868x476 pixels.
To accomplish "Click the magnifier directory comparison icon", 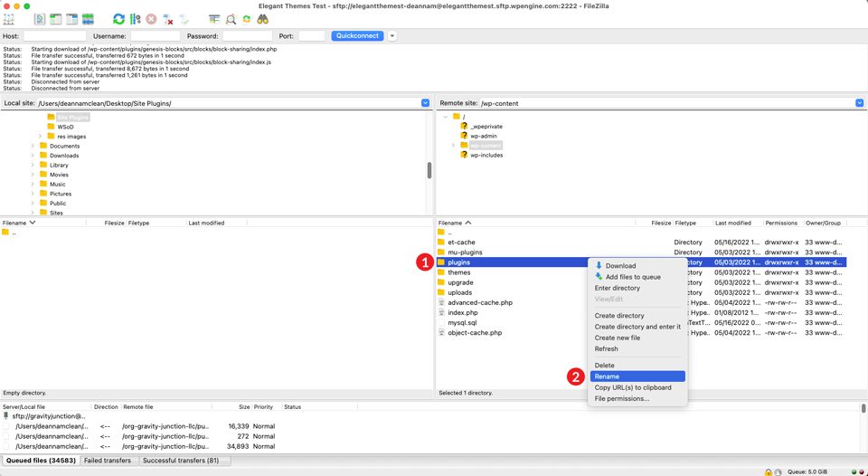I will tap(231, 18).
